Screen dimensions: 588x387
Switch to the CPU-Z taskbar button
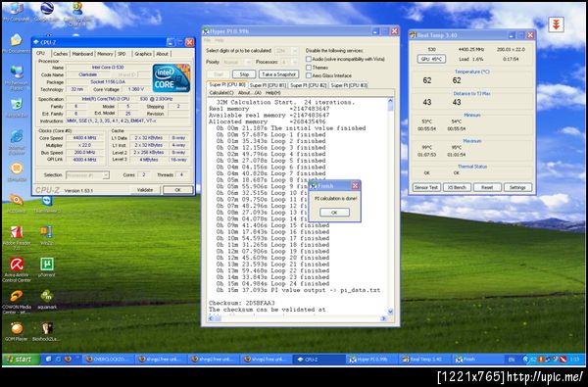318,360
